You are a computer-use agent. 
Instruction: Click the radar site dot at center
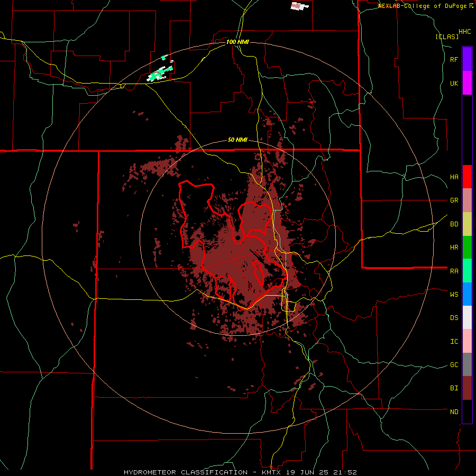click(237, 237)
